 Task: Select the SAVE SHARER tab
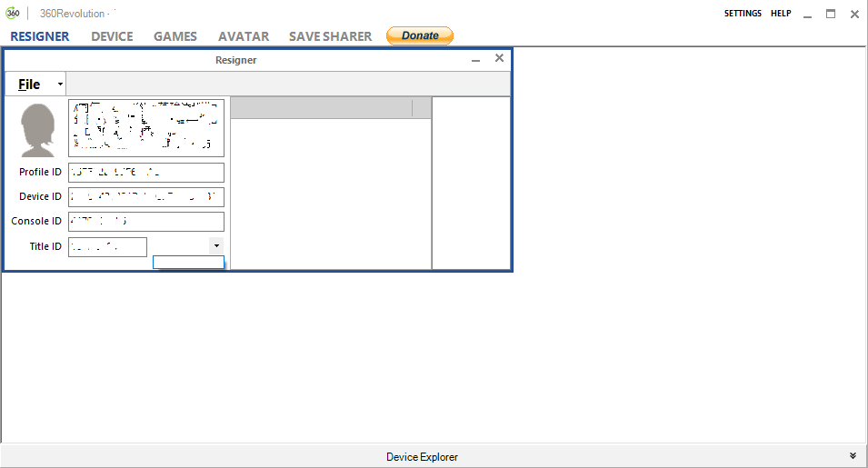coord(330,36)
